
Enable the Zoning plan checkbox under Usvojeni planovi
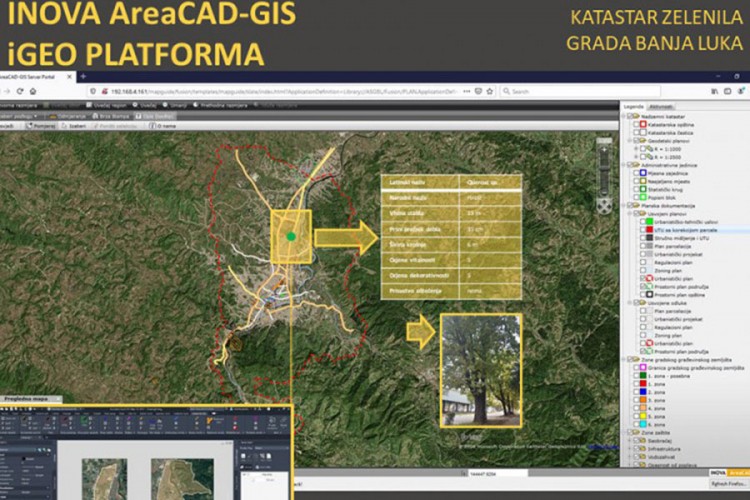tap(643, 270)
